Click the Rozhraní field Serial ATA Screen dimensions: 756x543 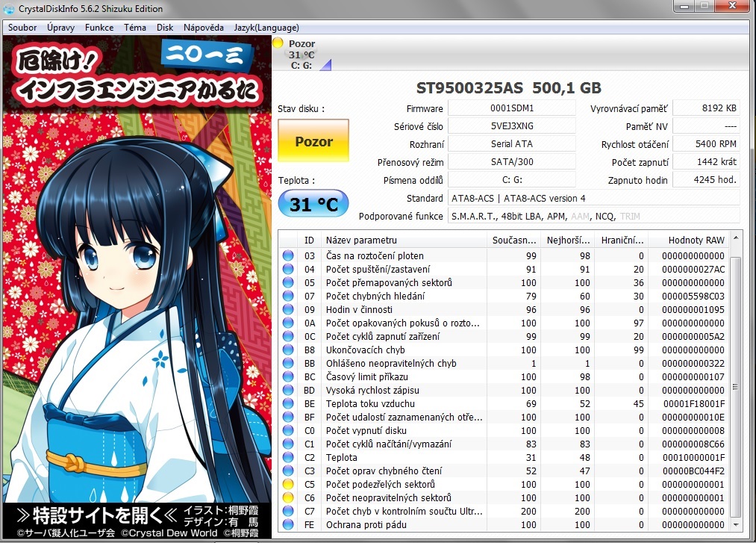click(512, 144)
